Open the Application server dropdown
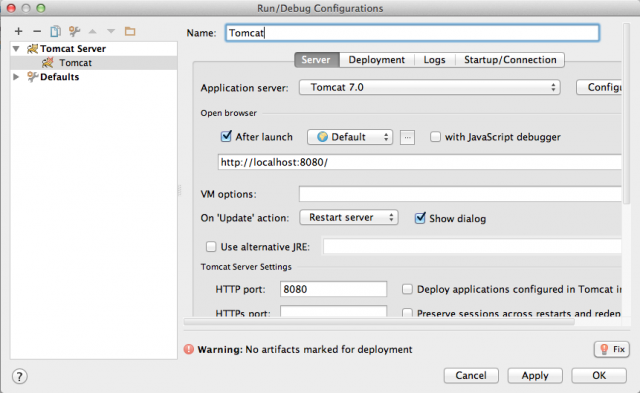Viewport: 640px width, 393px height. click(429, 87)
